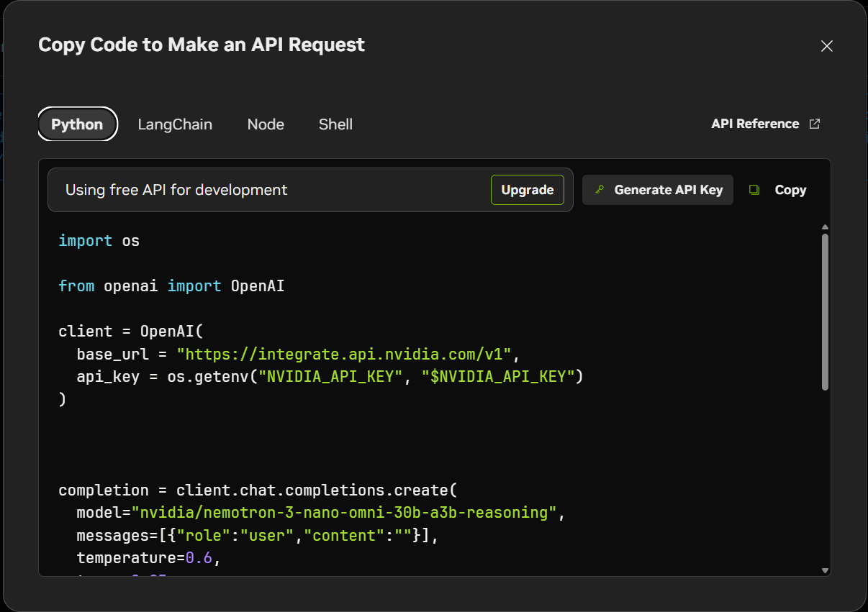Click the "from openai import OpenAI" line

pyautogui.click(x=171, y=286)
